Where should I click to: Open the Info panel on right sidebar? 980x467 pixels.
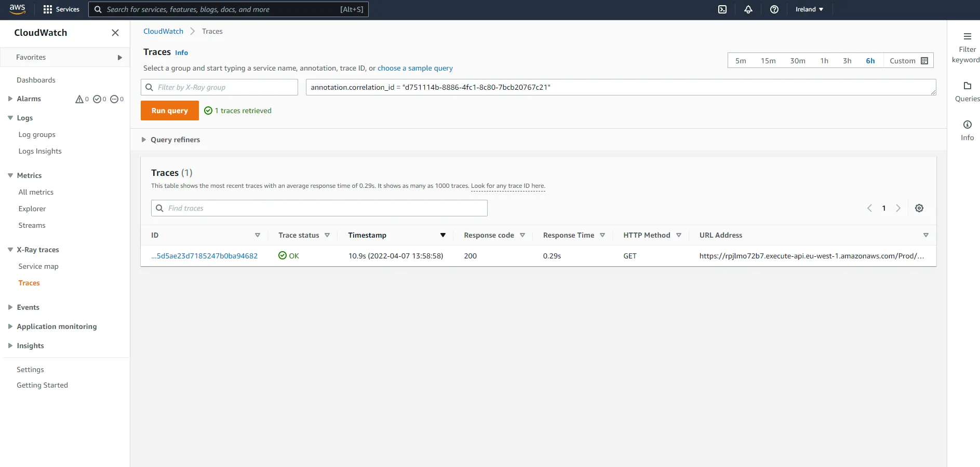point(967,129)
